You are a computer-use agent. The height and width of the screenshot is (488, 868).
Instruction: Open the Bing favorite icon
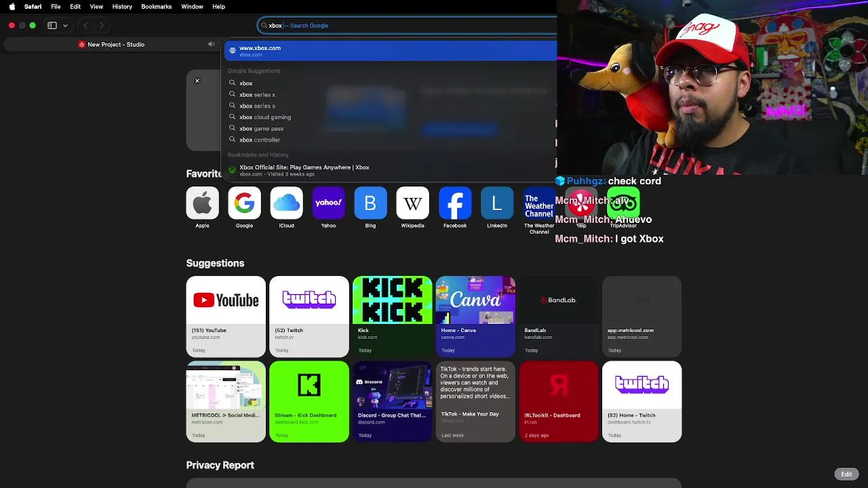pyautogui.click(x=370, y=203)
